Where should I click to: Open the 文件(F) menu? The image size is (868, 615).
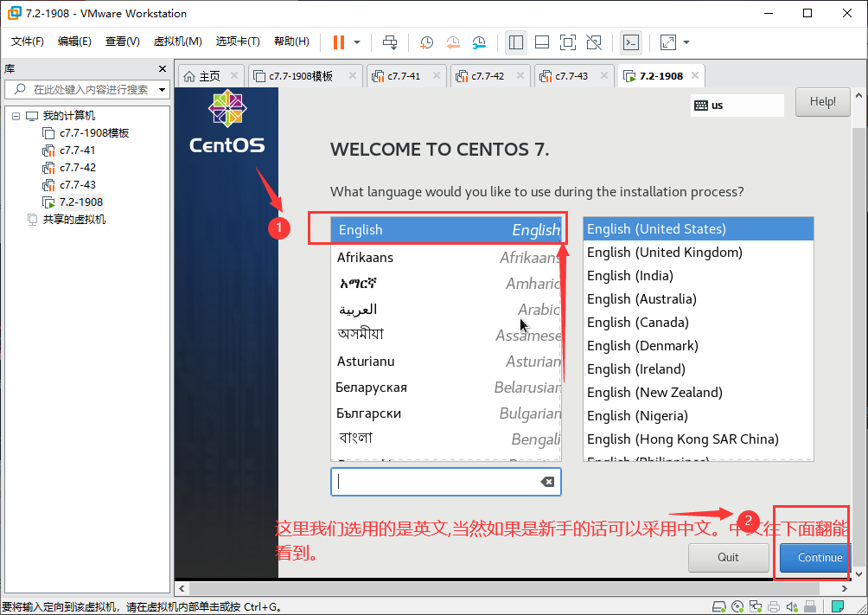(x=27, y=42)
